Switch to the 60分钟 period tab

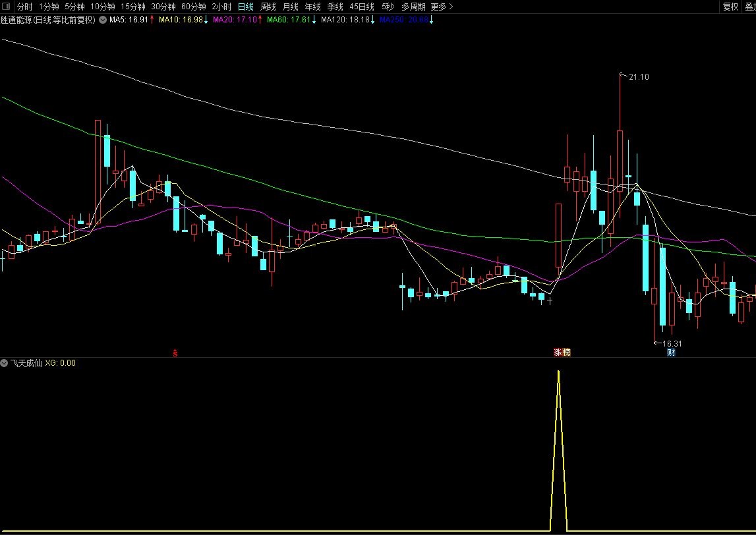point(194,7)
